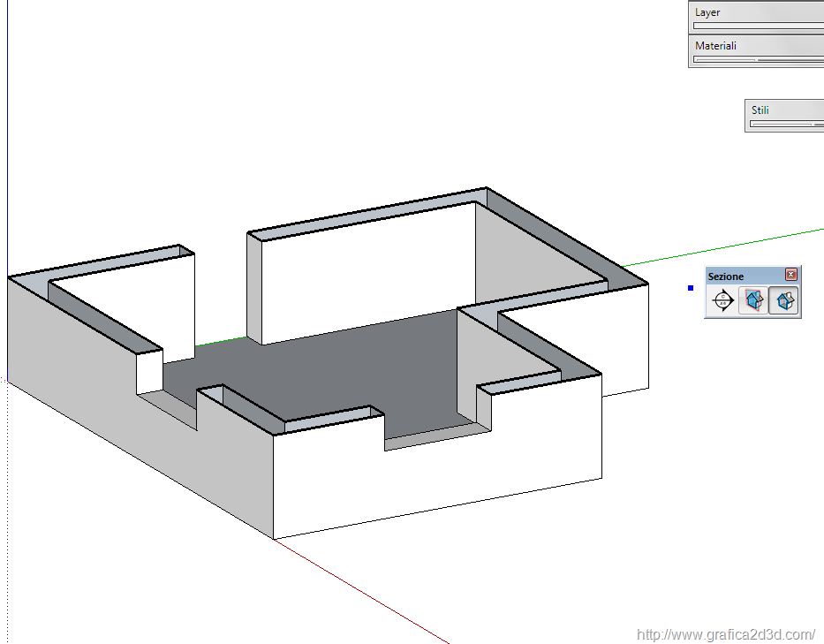This screenshot has width=824, height=644.
Task: Click the bar under Stili title
Action: click(x=786, y=125)
